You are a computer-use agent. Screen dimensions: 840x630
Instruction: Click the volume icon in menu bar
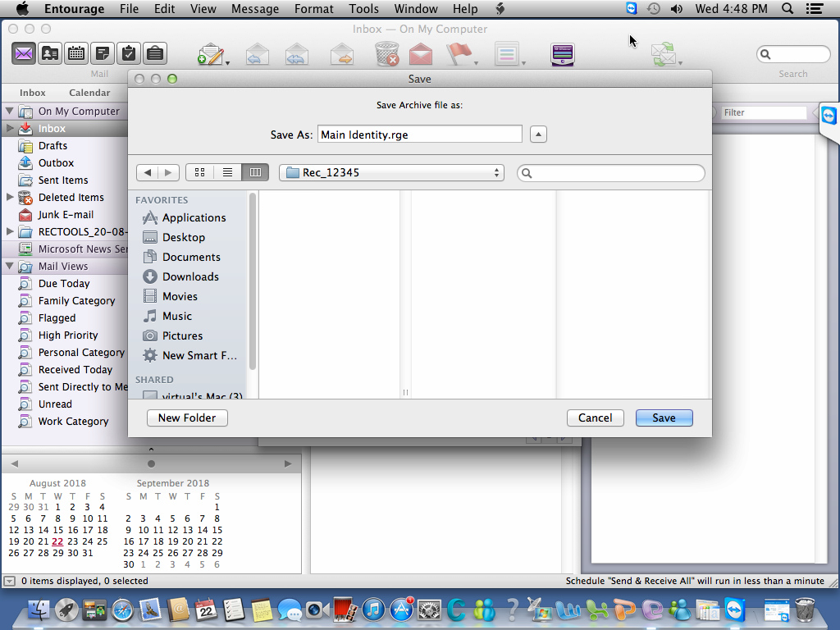pos(677,8)
